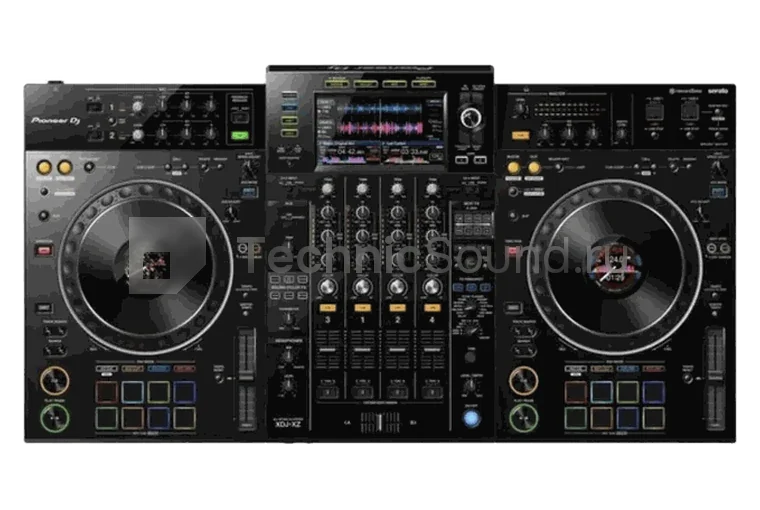Select the blue pad mode button on right deck
The height and width of the screenshot is (510, 760).
coord(627,369)
